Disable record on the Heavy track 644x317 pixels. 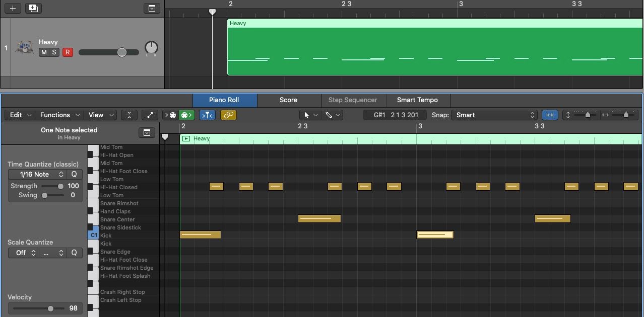[67, 52]
